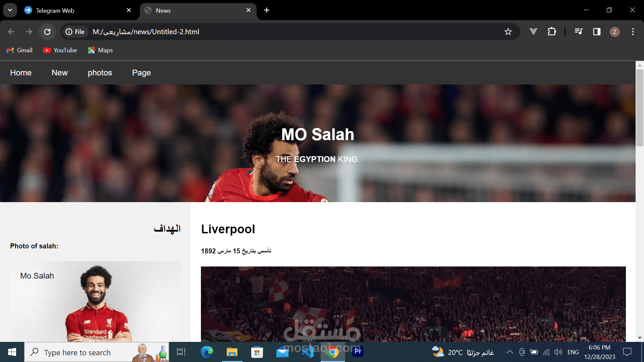
Task: Open the Gmail bookmark
Action: 19,50
